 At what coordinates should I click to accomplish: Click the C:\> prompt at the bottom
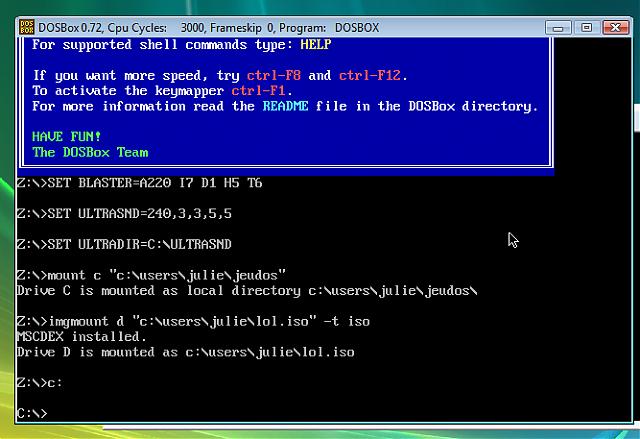[32, 413]
